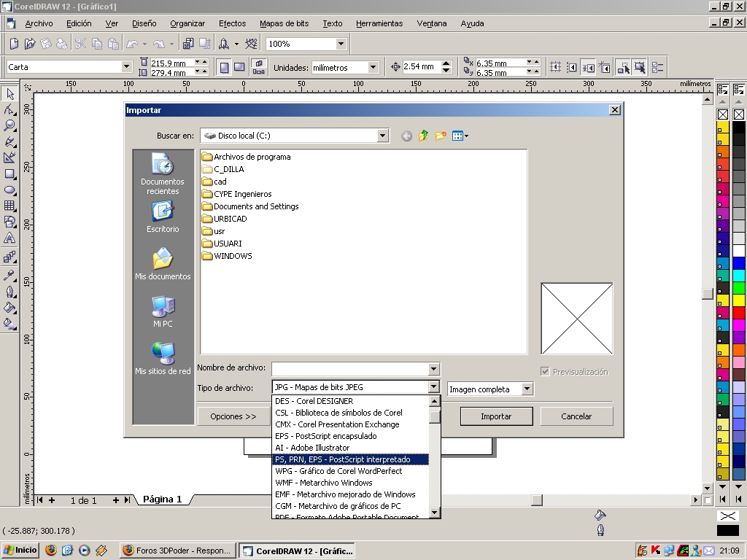747x560 pixels.
Task: Select the WINDOWS folder
Action: (228, 256)
